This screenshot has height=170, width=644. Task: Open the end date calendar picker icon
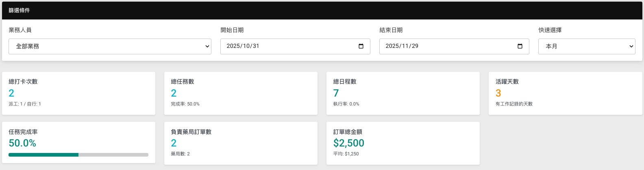pos(520,46)
